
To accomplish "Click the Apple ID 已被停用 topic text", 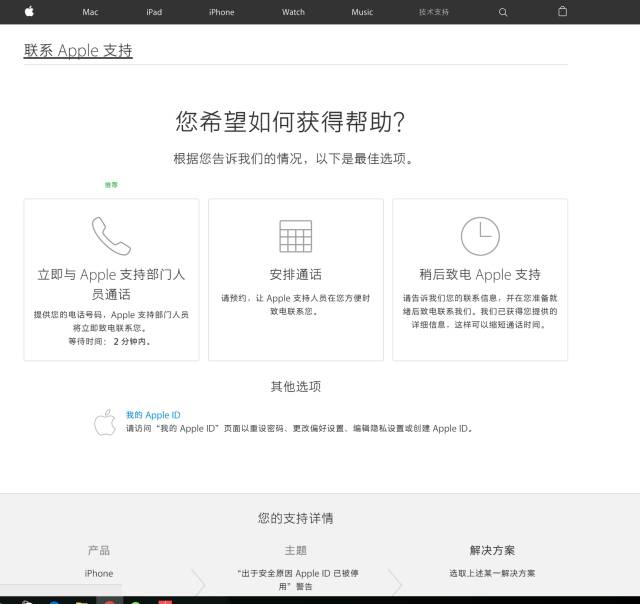I will [x=298, y=580].
